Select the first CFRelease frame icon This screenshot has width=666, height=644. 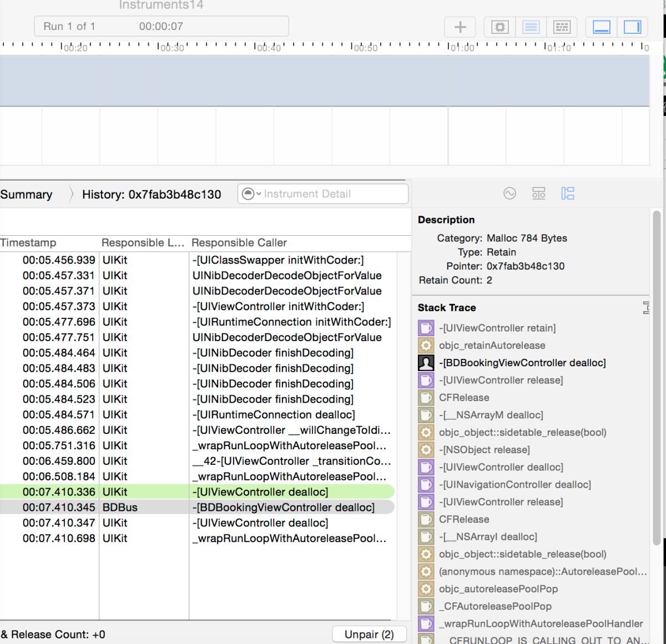coord(426,397)
